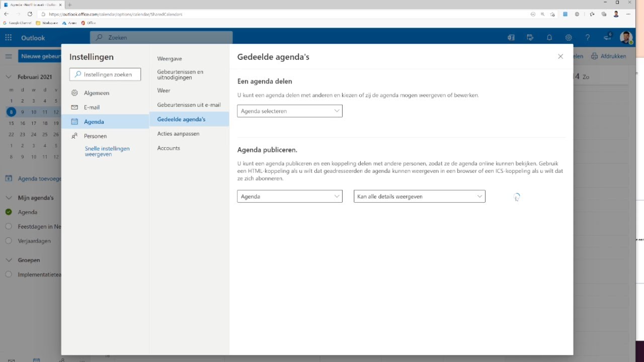Expand the Agenda publish calendar dropdown
The height and width of the screenshot is (362, 644).
click(x=290, y=197)
